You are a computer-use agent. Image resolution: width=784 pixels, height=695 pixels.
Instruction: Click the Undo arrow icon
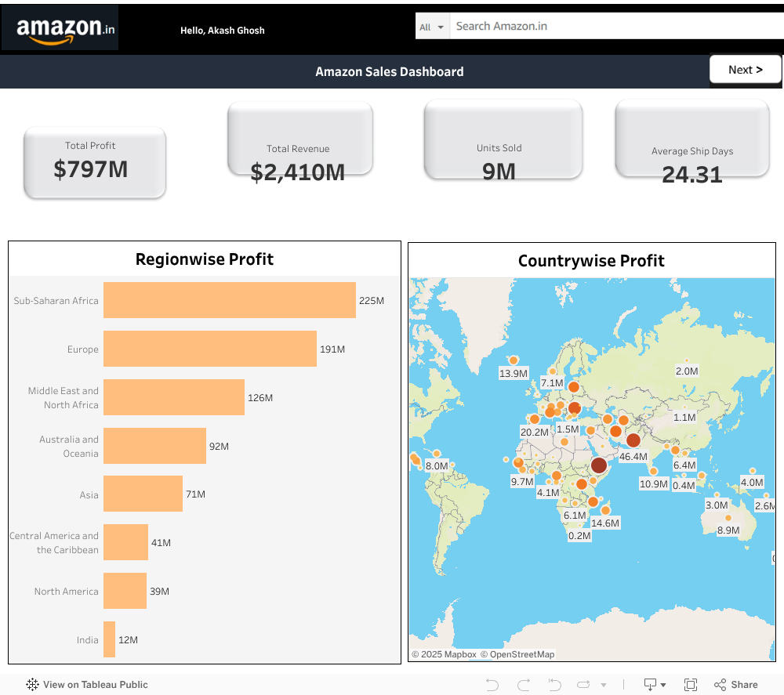pos(492,685)
